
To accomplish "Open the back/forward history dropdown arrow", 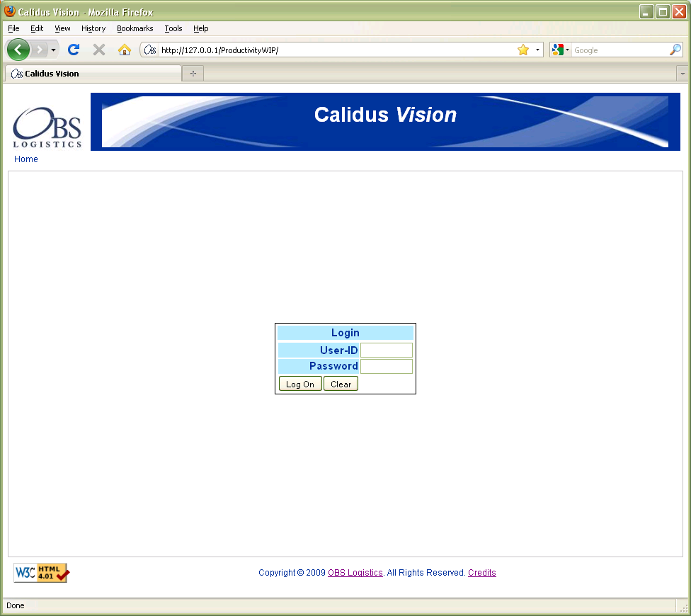I will click(x=53, y=50).
